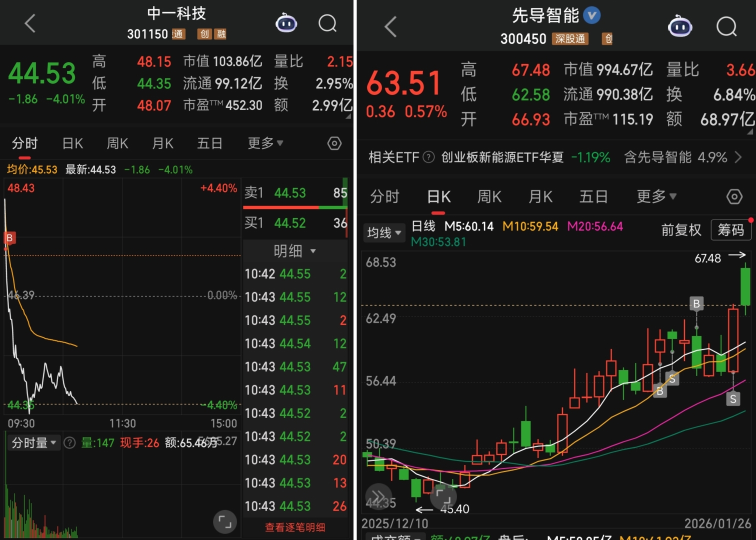Tap 卖1 44.53 ask row
The image size is (756, 540).
click(x=295, y=193)
